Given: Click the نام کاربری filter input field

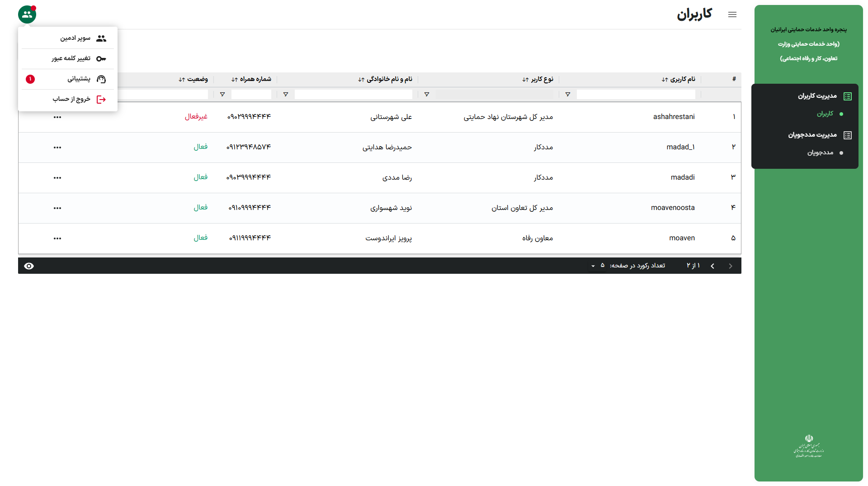Looking at the screenshot, I should [636, 95].
